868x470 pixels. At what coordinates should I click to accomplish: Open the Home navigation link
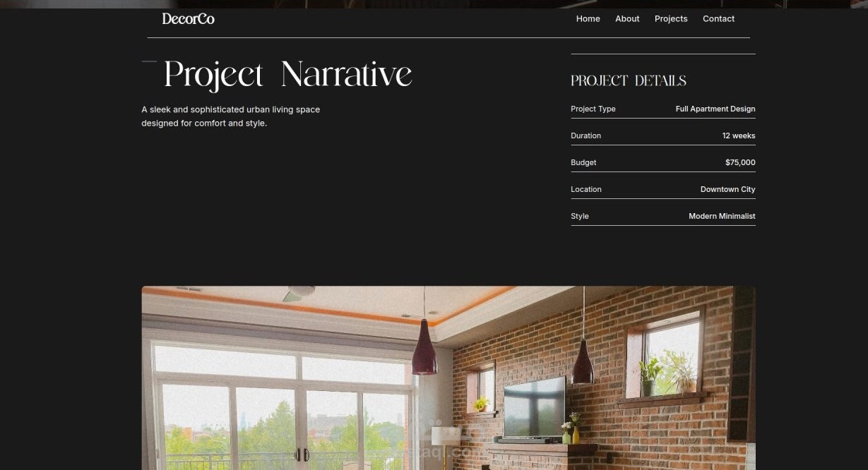click(588, 18)
